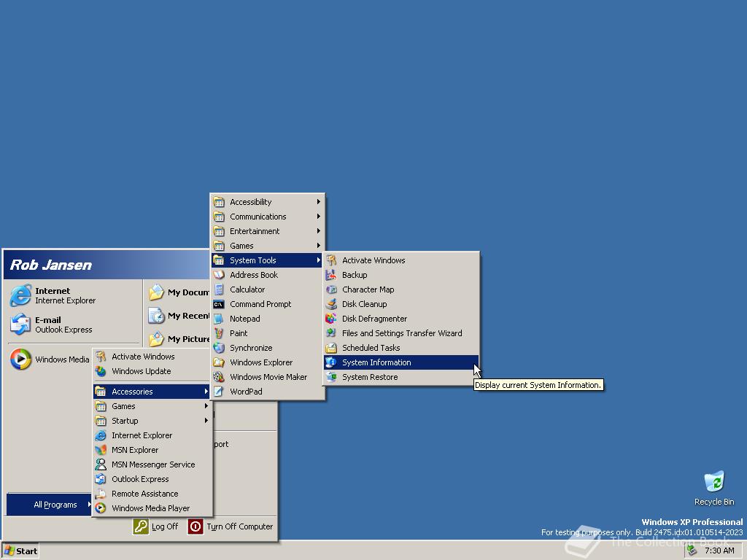Click Windows Update in All Programs
This screenshot has width=747, height=560.
point(152,371)
